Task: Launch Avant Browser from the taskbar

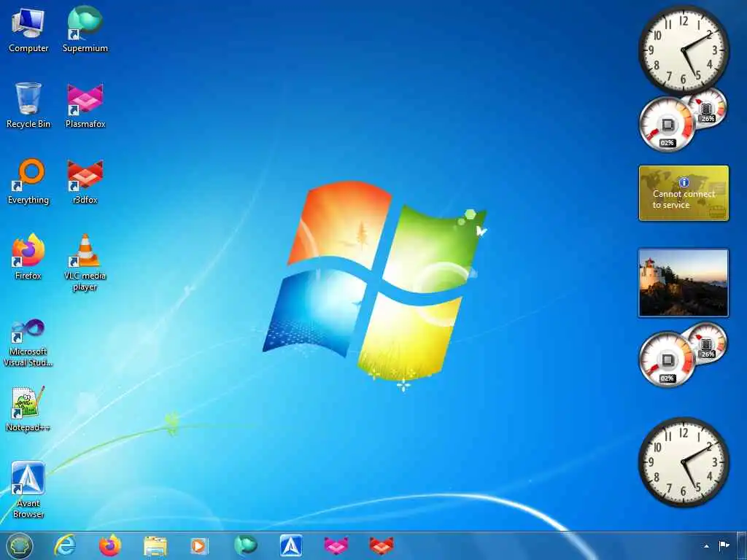Action: click(291, 545)
